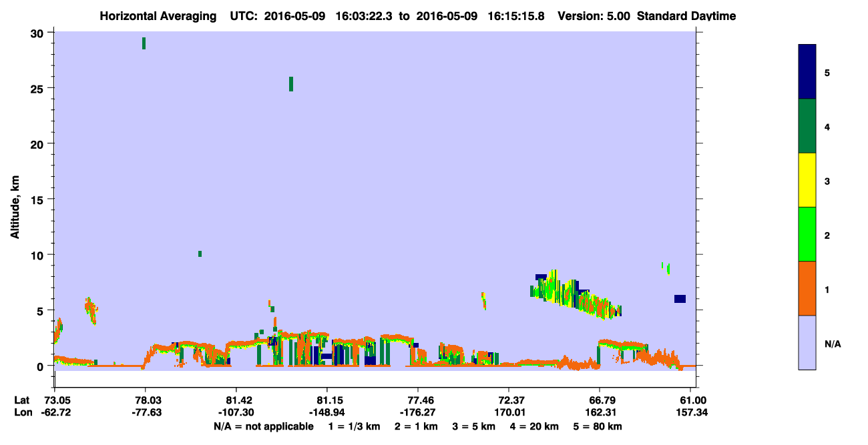Click the y-axis tick label 30
Screen dimensions: 868x445
39,33
